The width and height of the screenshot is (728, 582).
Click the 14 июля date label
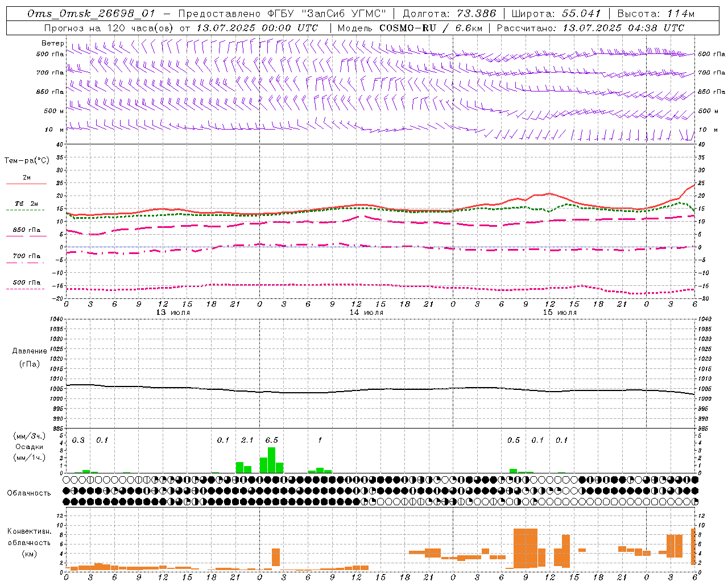[x=366, y=313]
